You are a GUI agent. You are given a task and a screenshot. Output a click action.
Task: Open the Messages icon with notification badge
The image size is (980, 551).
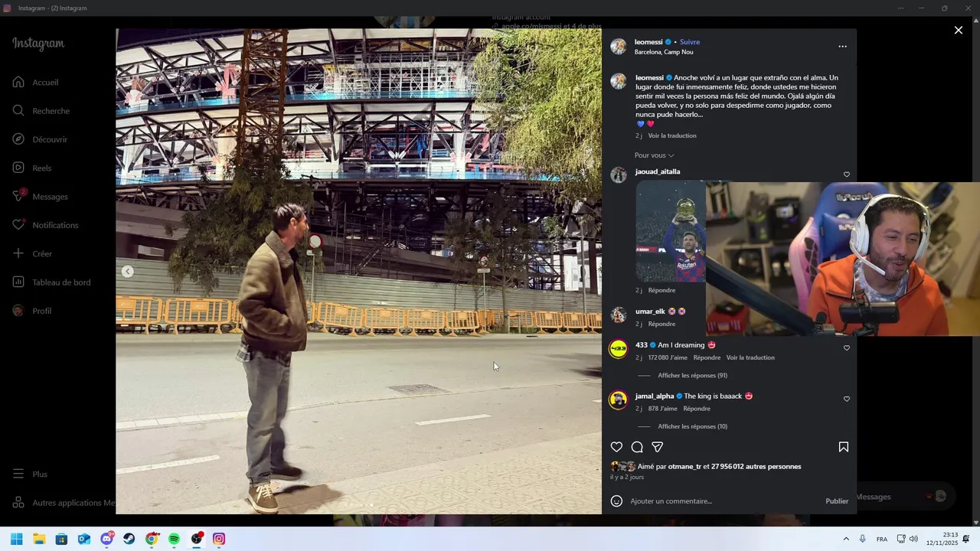(x=18, y=196)
